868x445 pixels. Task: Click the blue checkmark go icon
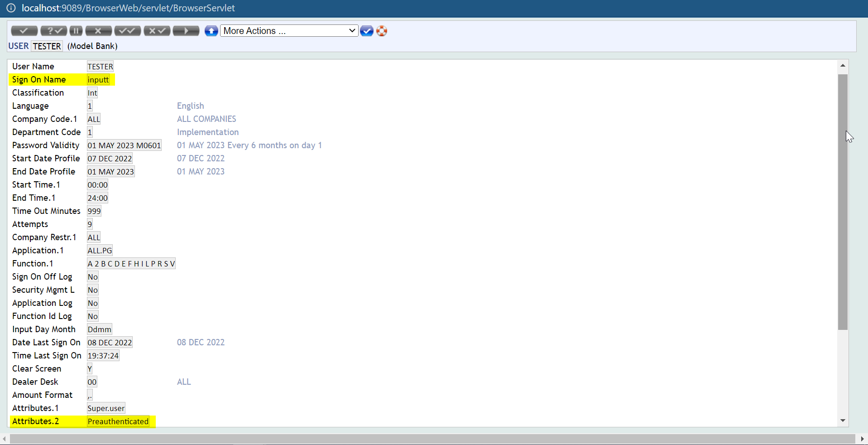[367, 31]
